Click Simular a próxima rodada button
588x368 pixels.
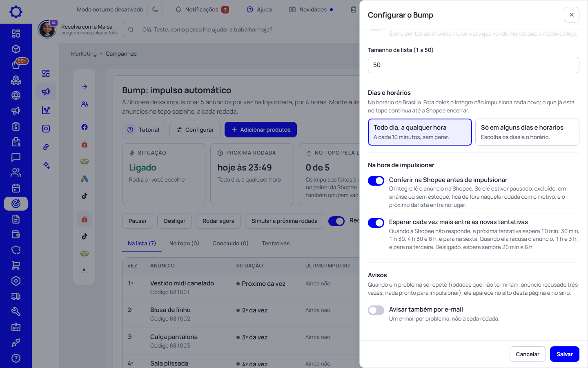click(x=285, y=221)
